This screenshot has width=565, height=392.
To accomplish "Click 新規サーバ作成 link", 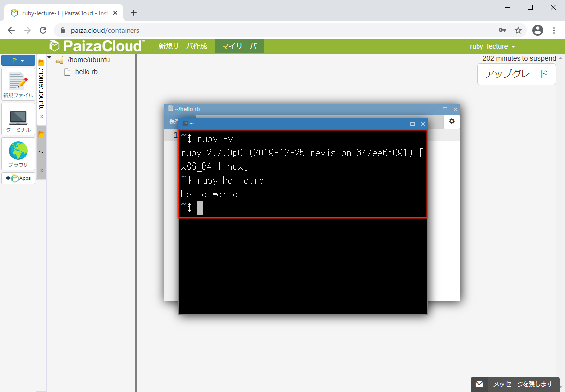I will [x=182, y=46].
